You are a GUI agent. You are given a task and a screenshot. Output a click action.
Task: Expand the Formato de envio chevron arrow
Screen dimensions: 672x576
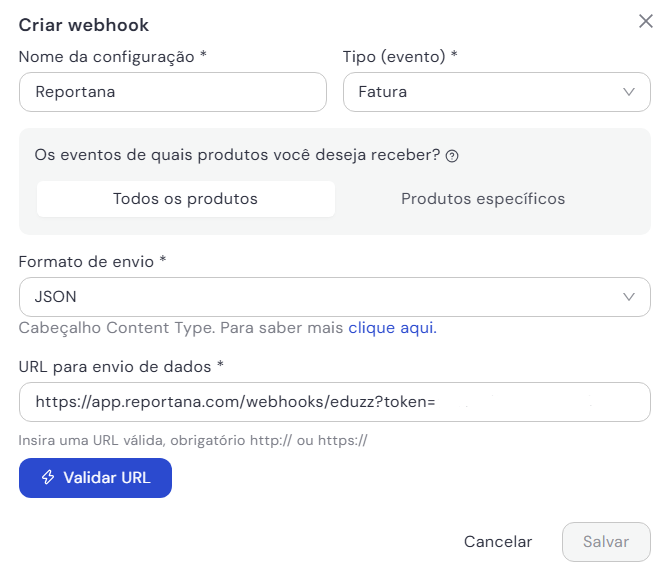point(629,297)
